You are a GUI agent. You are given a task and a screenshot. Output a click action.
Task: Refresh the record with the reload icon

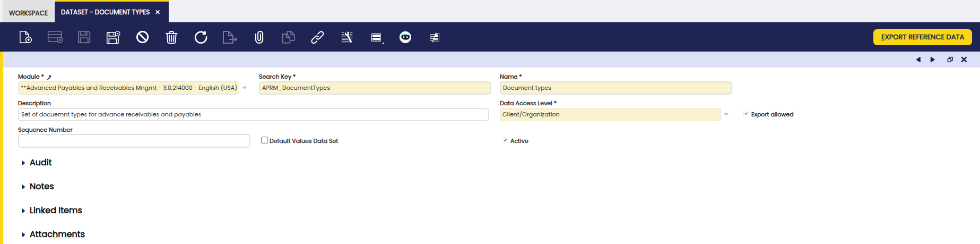[x=201, y=37]
